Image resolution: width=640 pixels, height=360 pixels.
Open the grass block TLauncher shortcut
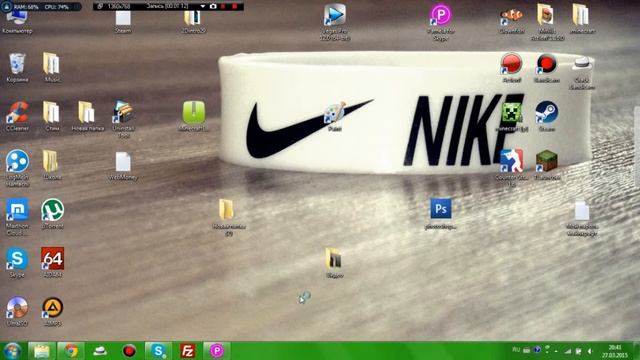click(547, 165)
